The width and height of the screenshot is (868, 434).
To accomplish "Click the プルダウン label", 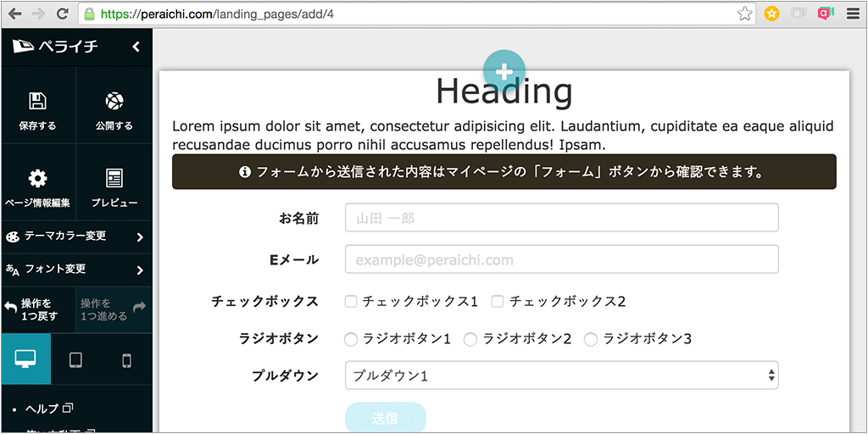I will click(x=286, y=376).
